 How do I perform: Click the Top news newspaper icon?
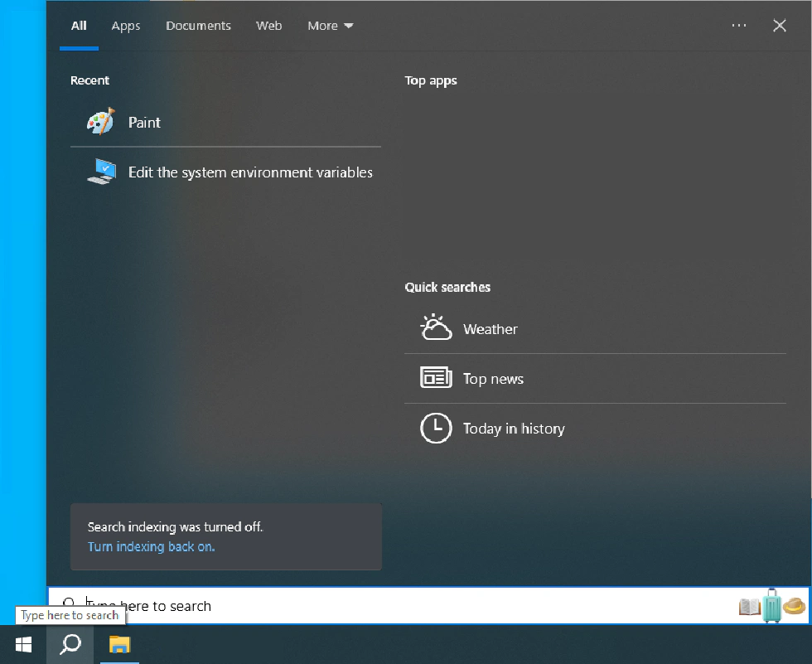[x=436, y=378]
